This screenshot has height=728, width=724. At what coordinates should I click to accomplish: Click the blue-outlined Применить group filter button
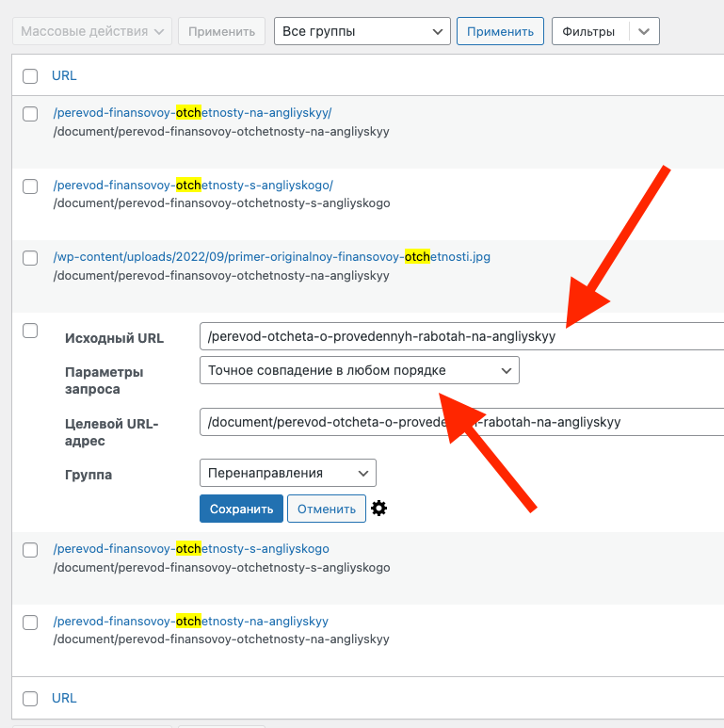[500, 31]
